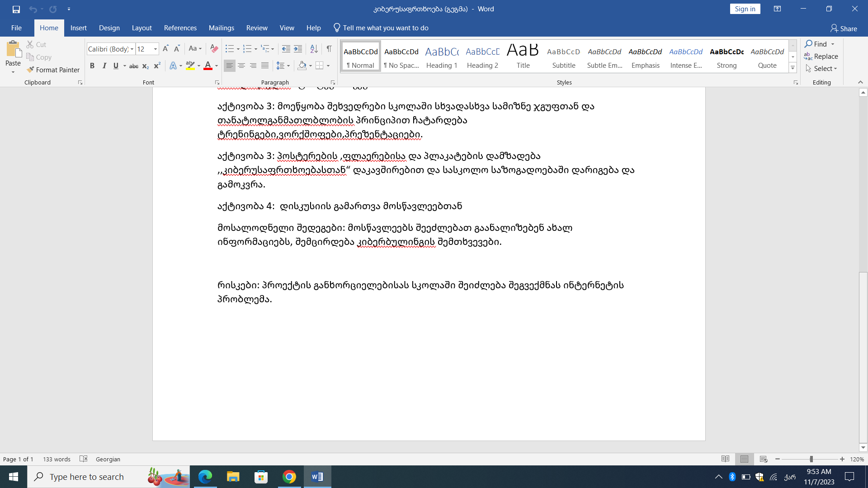The image size is (868, 488).
Task: Click the Save icon in title bar
Action: 16,9
